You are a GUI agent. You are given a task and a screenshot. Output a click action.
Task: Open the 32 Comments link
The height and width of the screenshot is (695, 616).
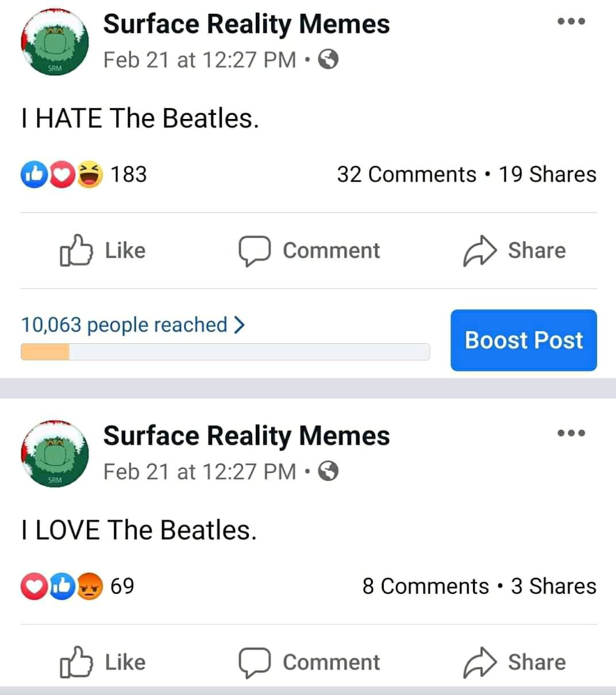(x=406, y=174)
